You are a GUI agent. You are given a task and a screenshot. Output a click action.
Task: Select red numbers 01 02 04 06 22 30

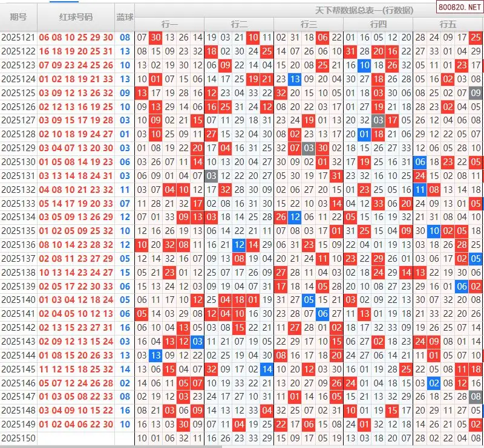(x=76, y=424)
